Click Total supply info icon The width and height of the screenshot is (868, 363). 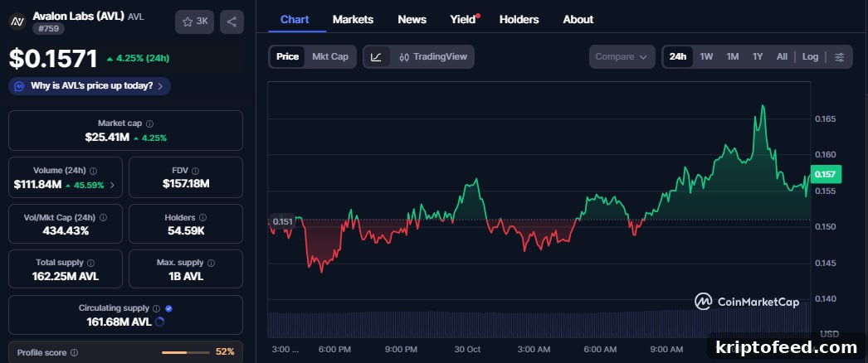point(90,264)
